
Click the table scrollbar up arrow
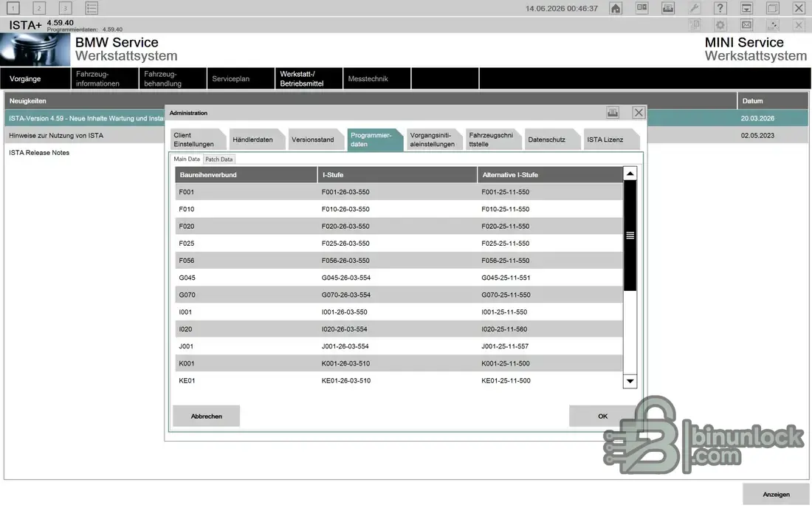click(x=630, y=174)
